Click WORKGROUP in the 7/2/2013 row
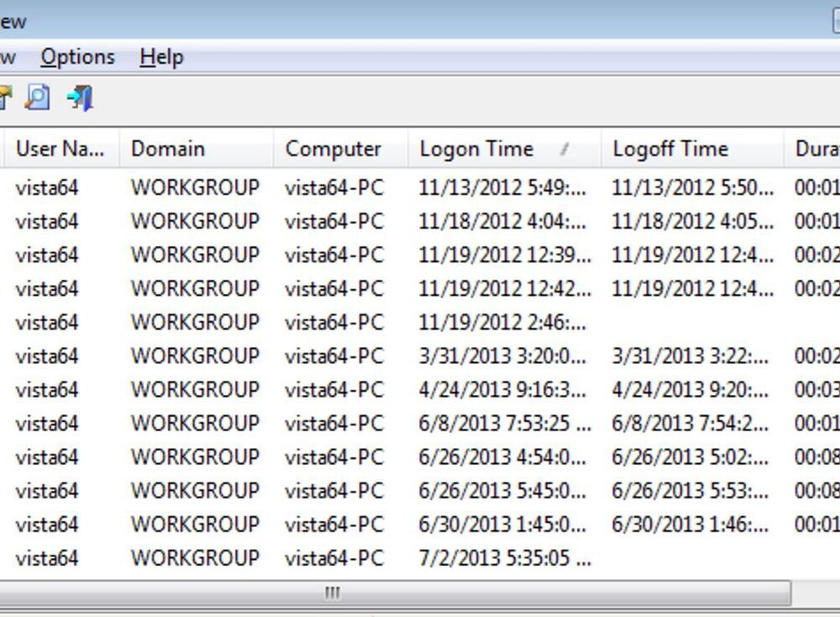Screen dimensions: 840x617 click(x=196, y=558)
